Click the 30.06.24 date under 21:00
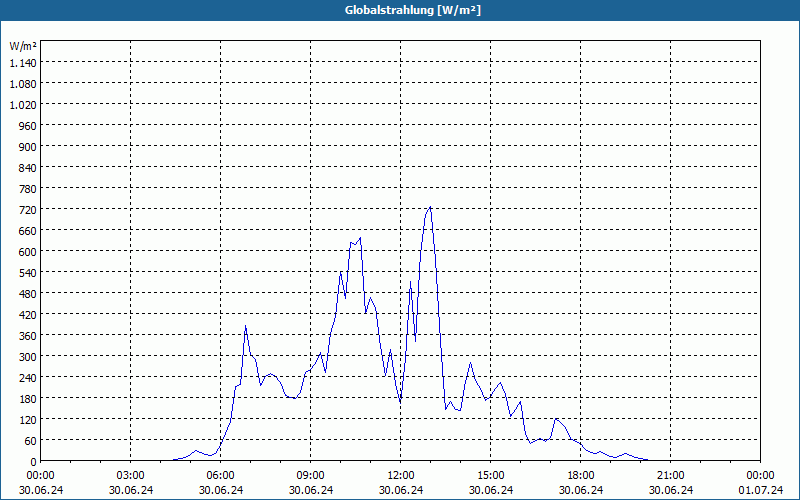Screen dimensions: 800x500 tap(670, 490)
